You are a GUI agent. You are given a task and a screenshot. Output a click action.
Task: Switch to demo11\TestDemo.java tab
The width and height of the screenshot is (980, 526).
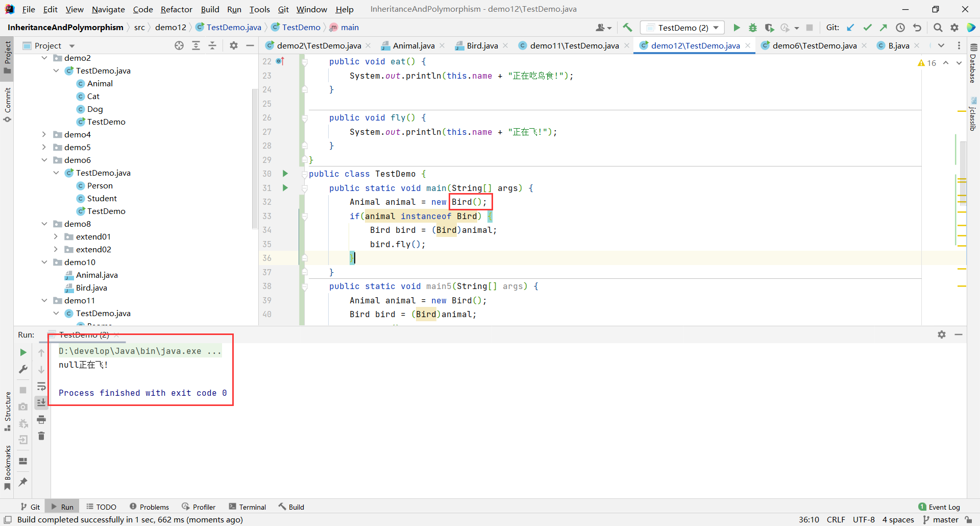574,45
